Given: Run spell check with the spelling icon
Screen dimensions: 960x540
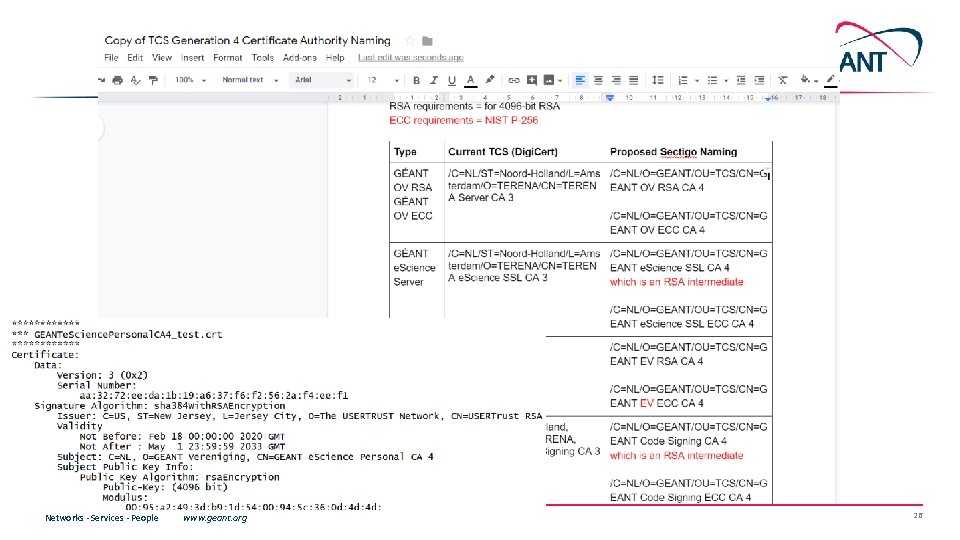Looking at the screenshot, I should 135,80.
